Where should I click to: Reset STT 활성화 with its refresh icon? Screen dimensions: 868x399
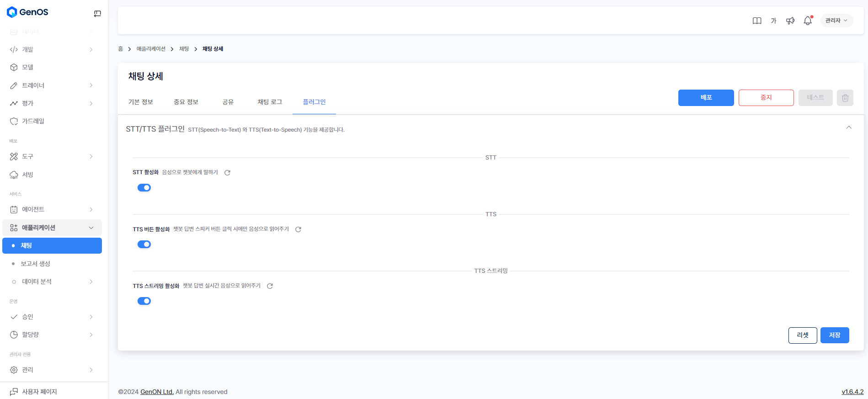[227, 173]
